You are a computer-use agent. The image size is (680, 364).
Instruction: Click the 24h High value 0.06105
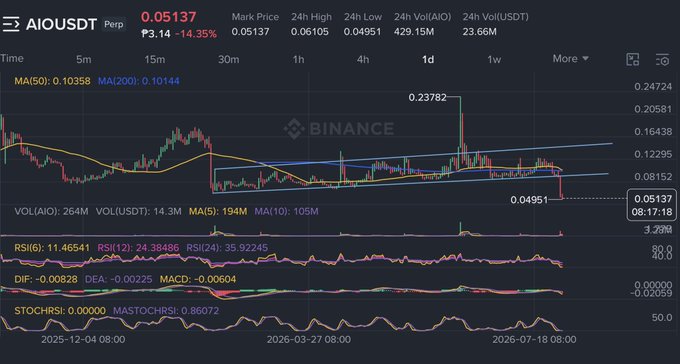tap(310, 32)
